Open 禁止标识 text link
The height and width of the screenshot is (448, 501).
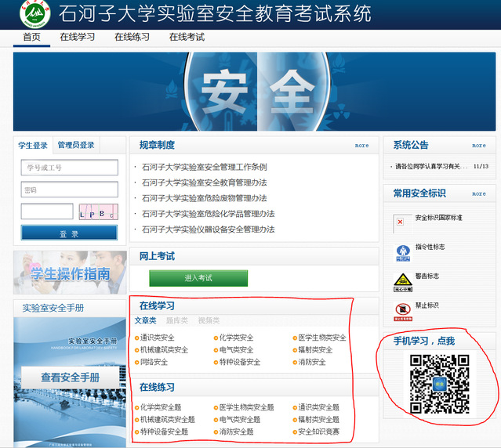pyautogui.click(x=427, y=305)
